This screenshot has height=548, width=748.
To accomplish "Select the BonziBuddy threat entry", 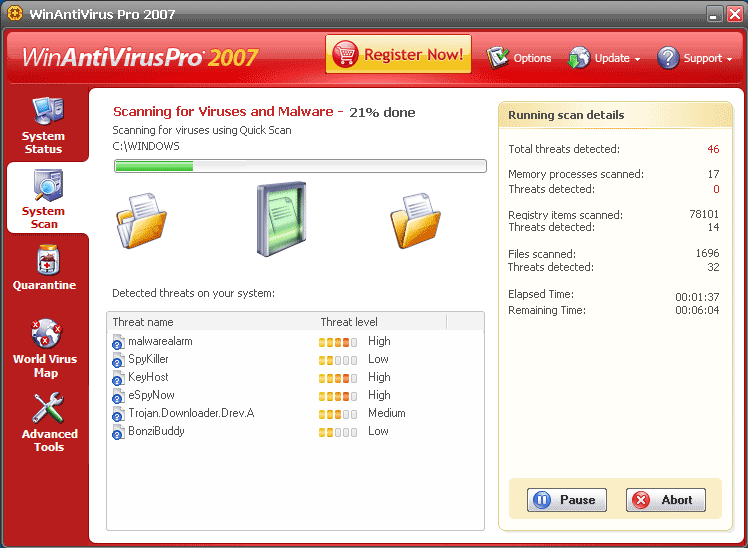I will (x=156, y=431).
